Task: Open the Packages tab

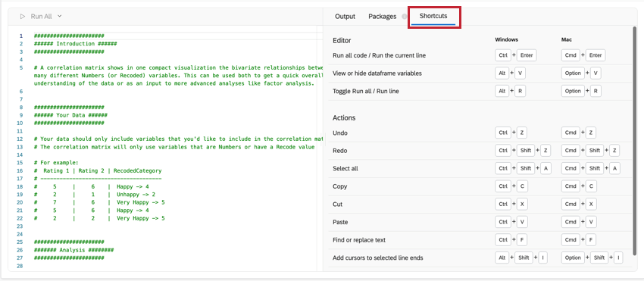Action: [x=383, y=17]
